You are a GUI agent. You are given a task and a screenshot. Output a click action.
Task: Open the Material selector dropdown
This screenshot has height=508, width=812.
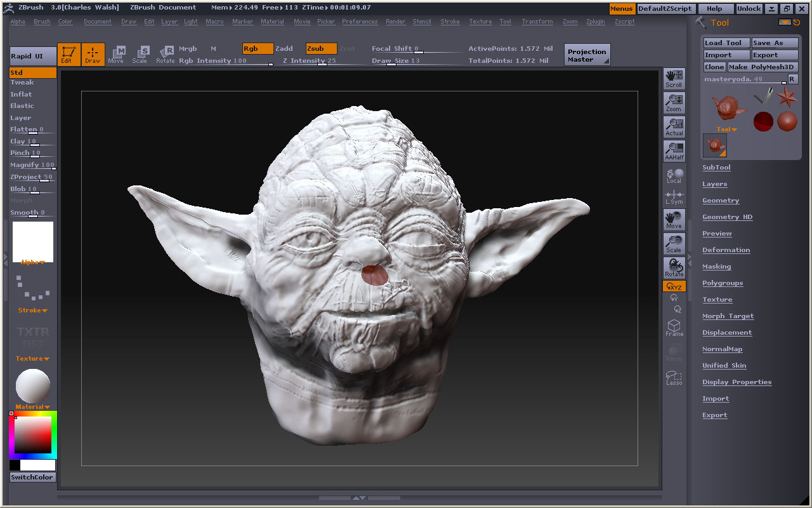[x=33, y=406]
